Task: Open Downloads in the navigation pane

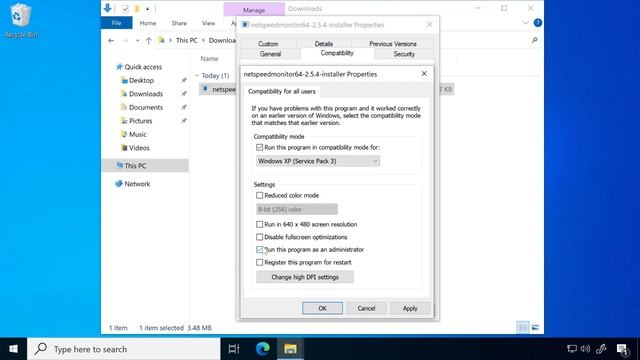Action: (145, 94)
